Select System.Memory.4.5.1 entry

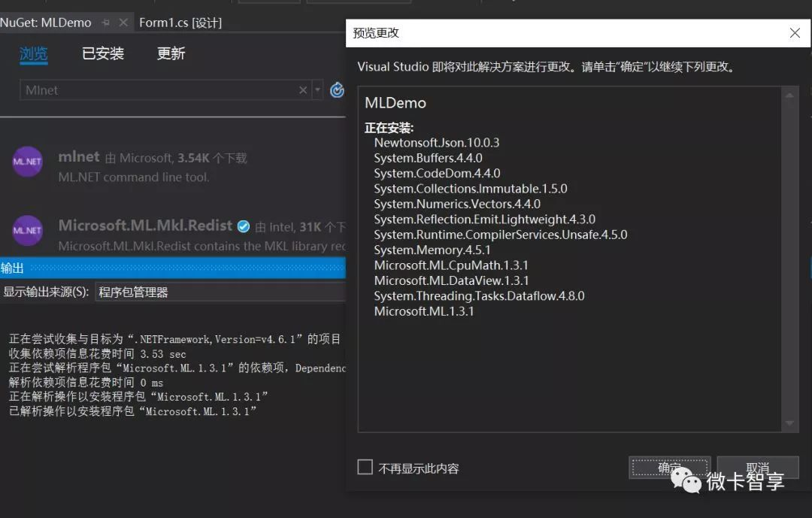[x=432, y=250]
